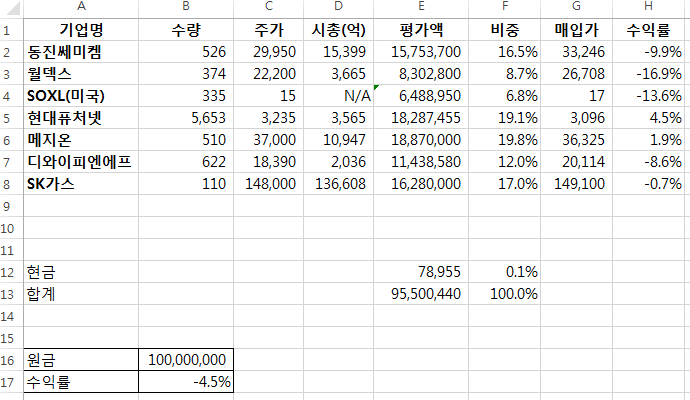Select column A header
The height and width of the screenshot is (400, 690).
[x=81, y=6]
